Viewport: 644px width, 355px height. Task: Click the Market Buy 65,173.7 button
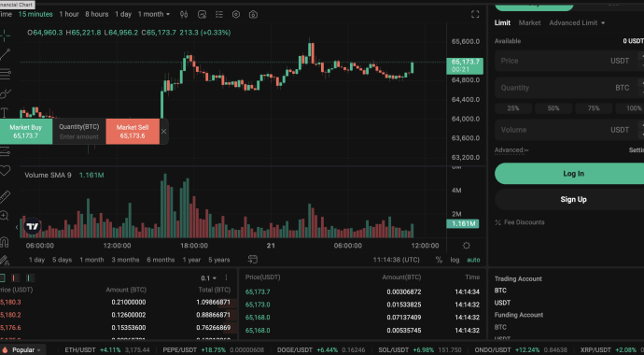coord(26,132)
